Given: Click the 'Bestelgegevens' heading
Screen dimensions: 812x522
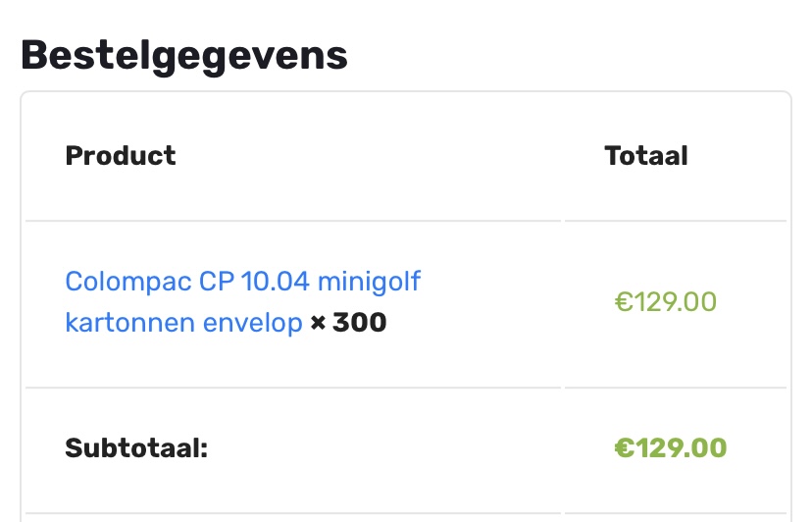Looking at the screenshot, I should [x=184, y=56].
